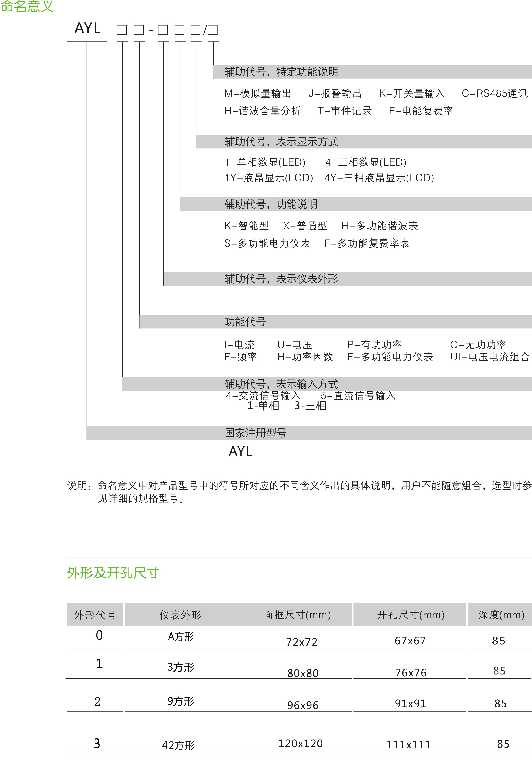The width and height of the screenshot is (532, 767).
Task: Click J–报警输出 option text
Action: [335, 93]
